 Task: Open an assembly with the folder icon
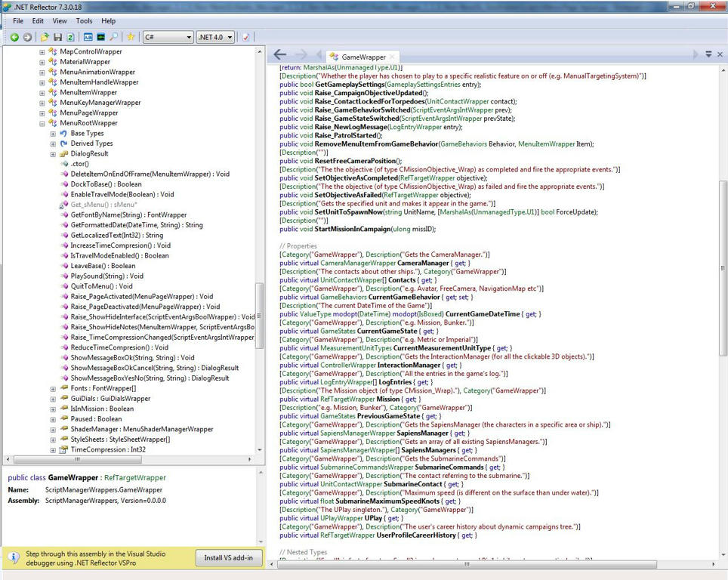(x=45, y=37)
